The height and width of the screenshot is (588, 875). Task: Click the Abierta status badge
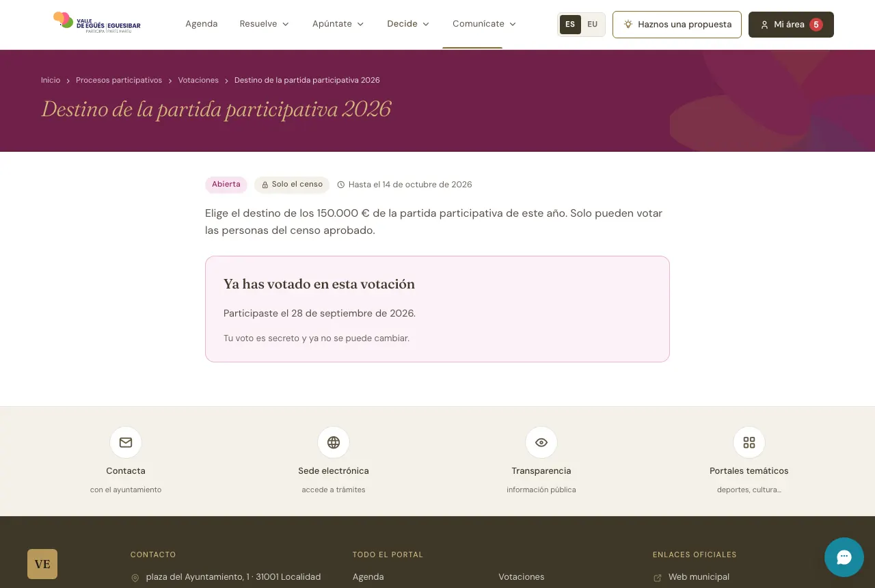[x=226, y=185]
